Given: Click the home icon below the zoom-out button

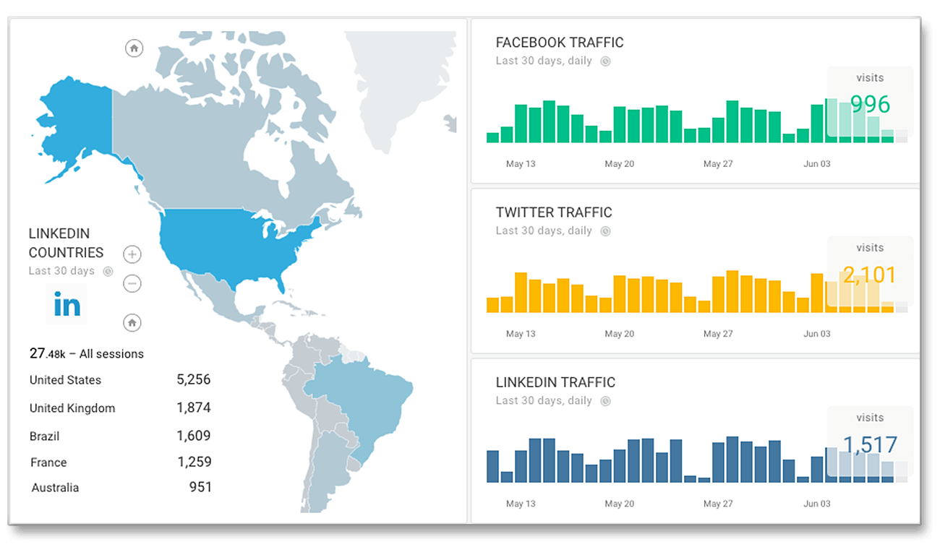Looking at the screenshot, I should point(132,323).
